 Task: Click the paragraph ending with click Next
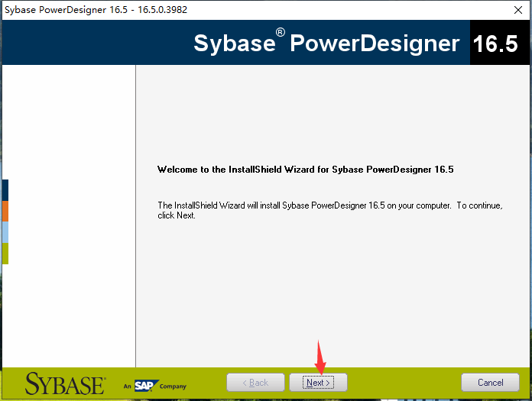(x=330, y=210)
